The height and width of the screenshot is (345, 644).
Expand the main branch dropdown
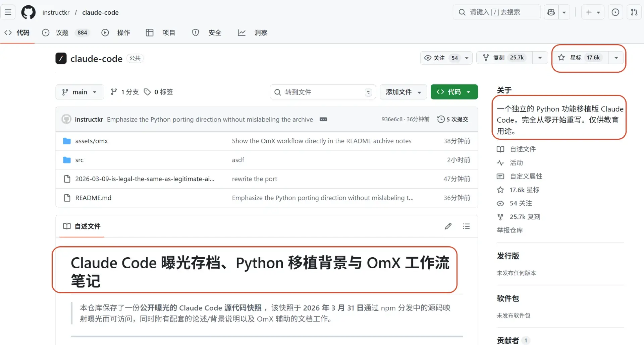[79, 92]
